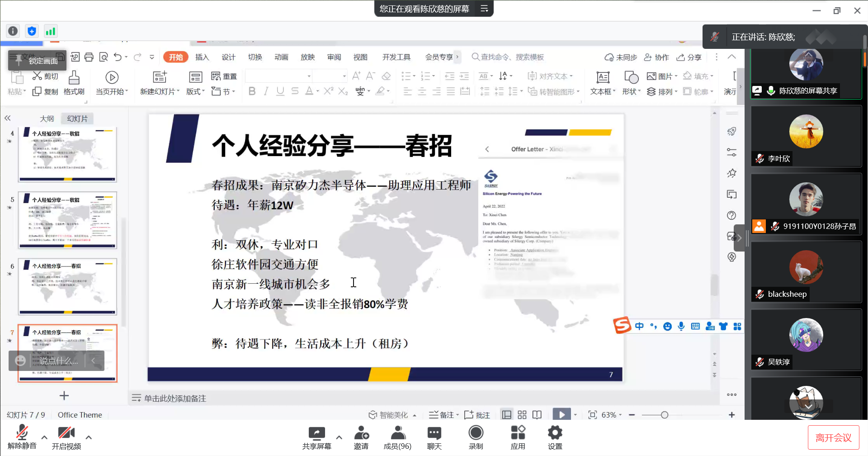Switch to the 大纲 outline tab
Image resolution: width=868 pixels, height=456 pixels.
pos(47,119)
